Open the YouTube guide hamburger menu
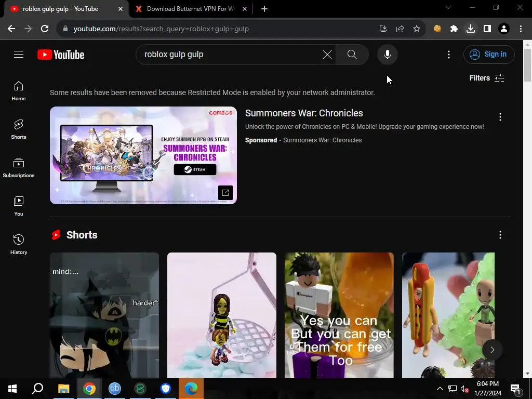 coord(19,54)
